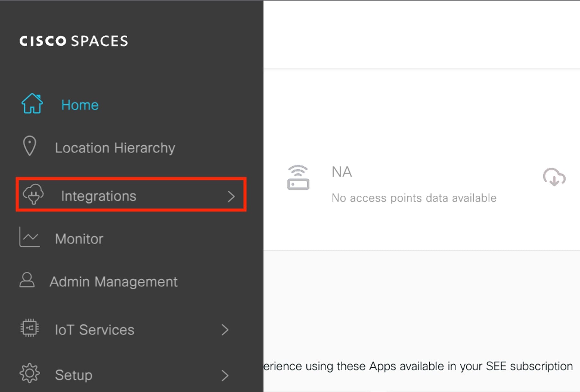Click the Cisco Spaces logo
Viewport: 580px width, 392px height.
[x=74, y=41]
